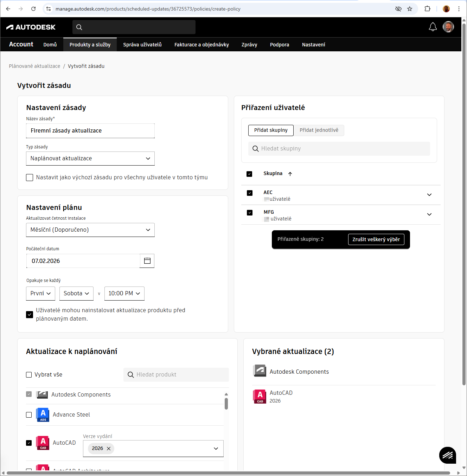Open the user profile avatar menu
The height and width of the screenshot is (476, 467).
pos(448,27)
